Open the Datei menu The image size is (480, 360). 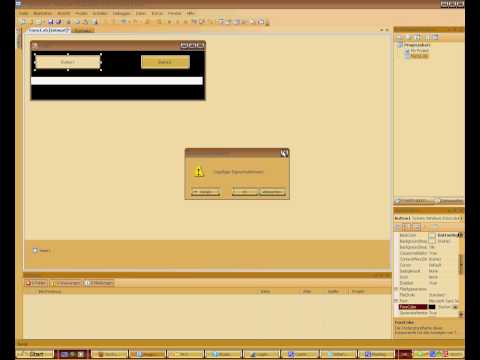click(24, 13)
